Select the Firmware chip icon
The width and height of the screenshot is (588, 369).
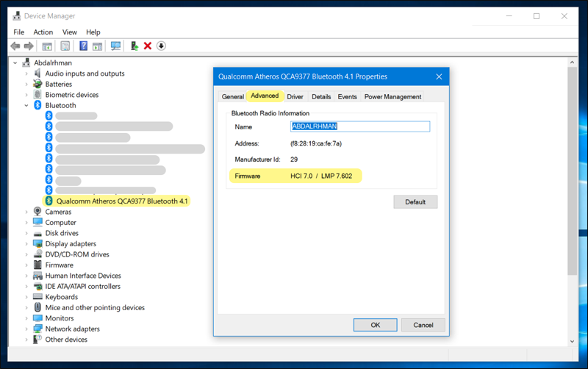[x=37, y=265]
